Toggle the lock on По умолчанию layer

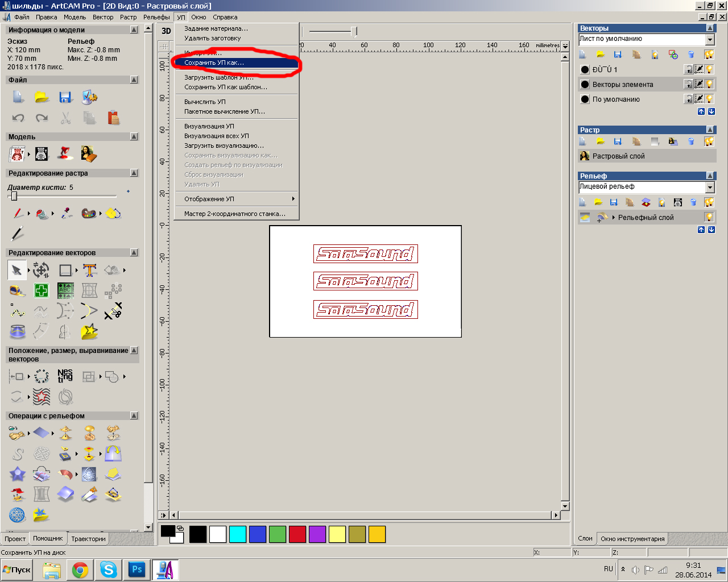click(x=688, y=99)
